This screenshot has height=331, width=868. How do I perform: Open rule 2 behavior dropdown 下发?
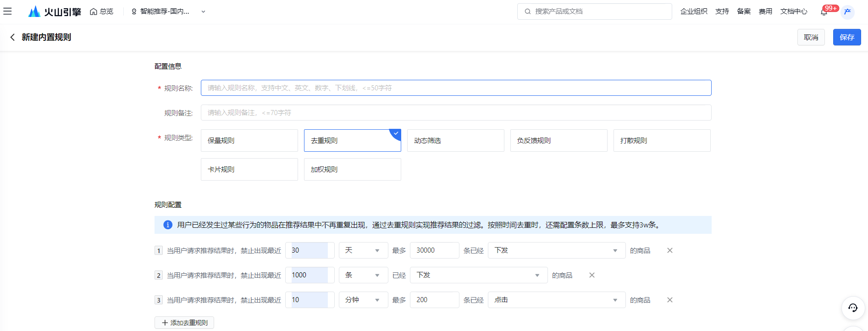coord(479,275)
